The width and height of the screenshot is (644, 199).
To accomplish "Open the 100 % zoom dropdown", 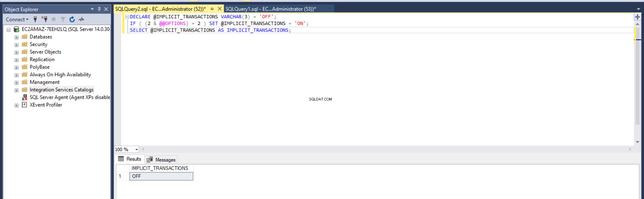I will click(x=137, y=150).
